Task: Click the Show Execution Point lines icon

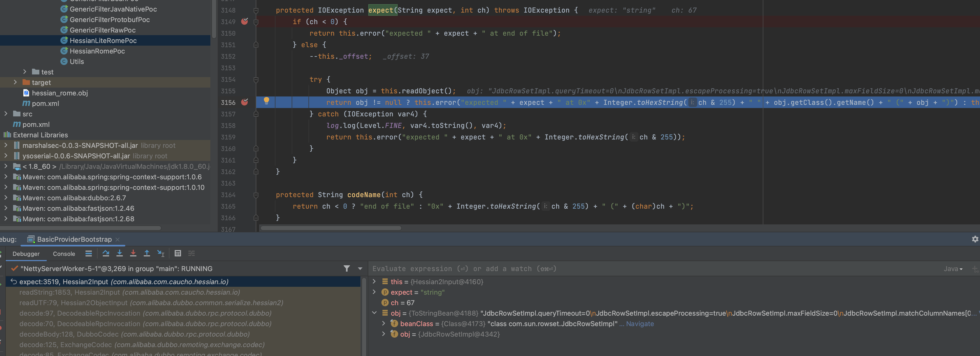Action: 89,253
